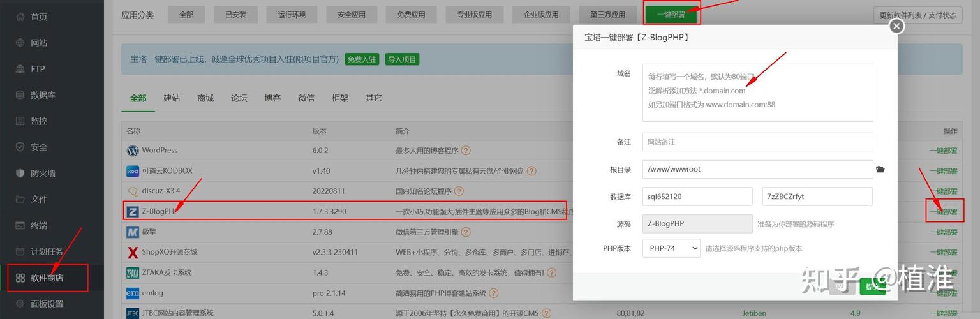Click 一键部署 link in the Z-BlogPHP row
Image resolution: width=980 pixels, height=319 pixels.
pos(943,212)
